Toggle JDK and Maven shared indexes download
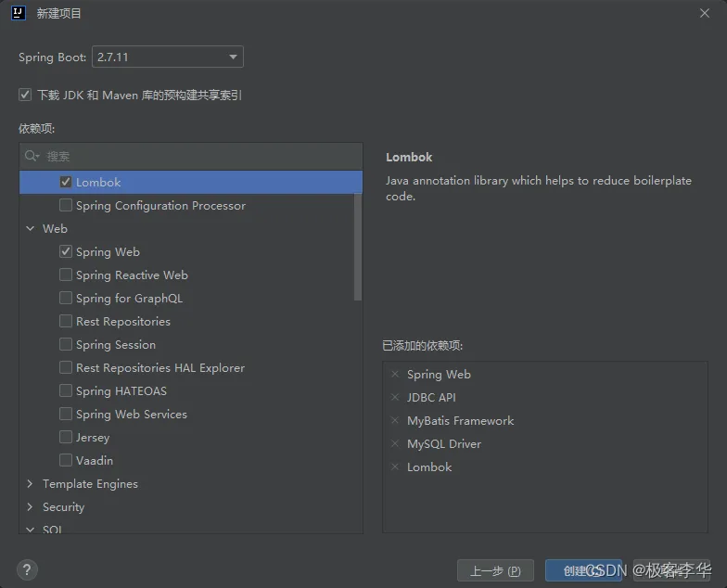Viewport: 727px width, 588px height. pos(25,95)
